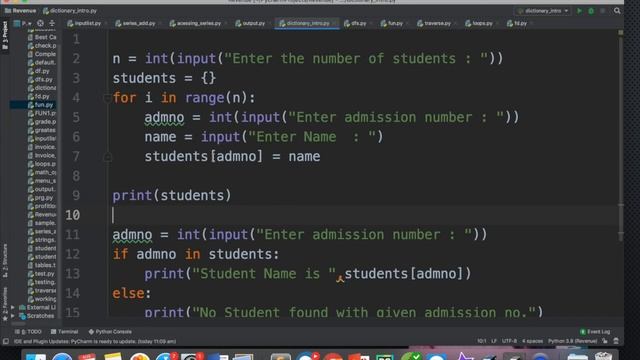Toggle the read-only lock icon
This screenshot has height=360, width=640.
605,341
